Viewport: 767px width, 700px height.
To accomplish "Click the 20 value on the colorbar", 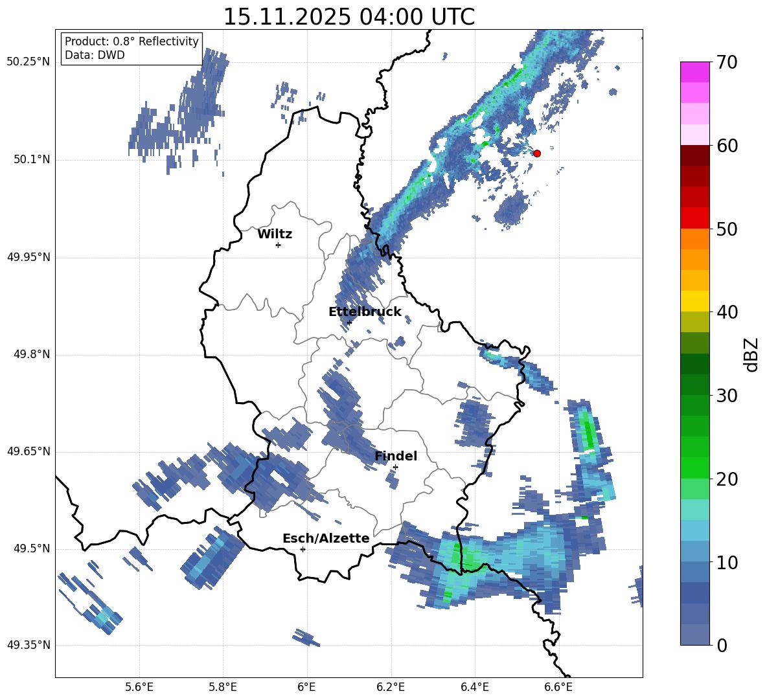I will pos(727,479).
